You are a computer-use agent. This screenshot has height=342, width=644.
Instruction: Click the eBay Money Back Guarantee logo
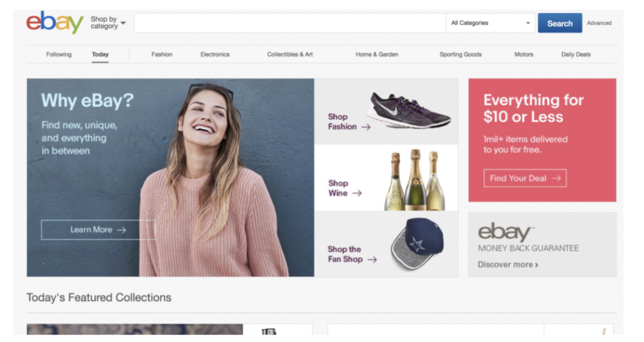pyautogui.click(x=528, y=237)
